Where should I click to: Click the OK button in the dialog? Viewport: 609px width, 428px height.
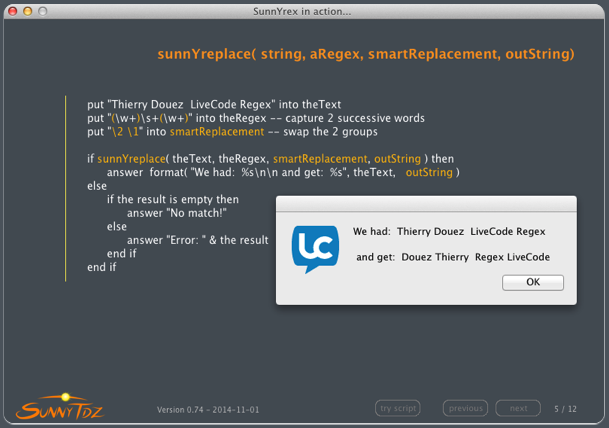[x=532, y=282]
